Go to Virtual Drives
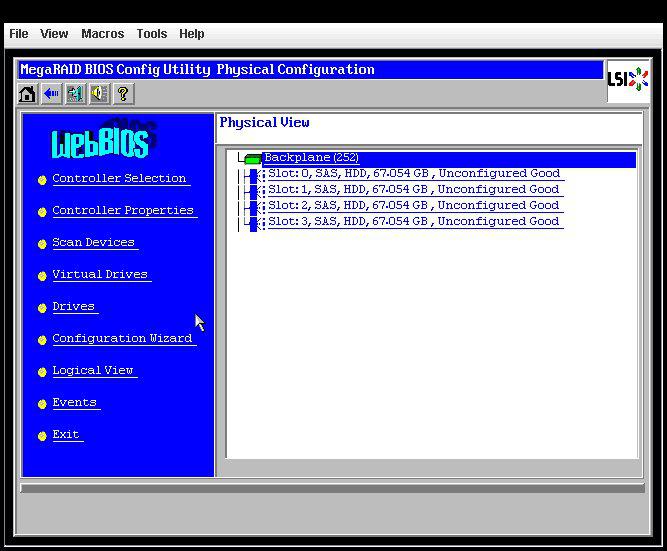The image size is (667, 551). [100, 275]
